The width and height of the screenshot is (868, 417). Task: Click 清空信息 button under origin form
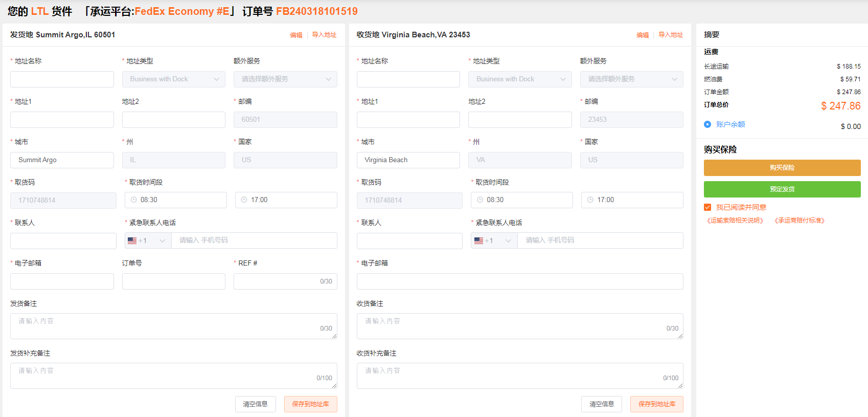[x=255, y=404]
